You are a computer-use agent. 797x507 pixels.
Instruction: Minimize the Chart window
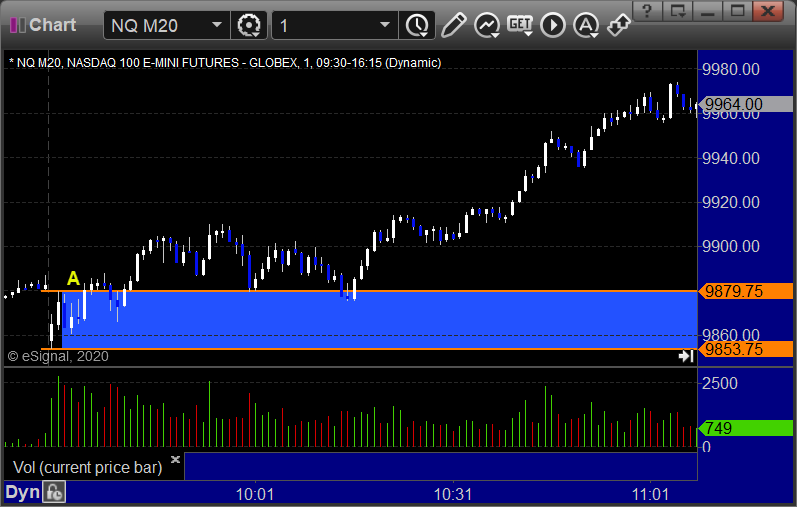coord(708,11)
